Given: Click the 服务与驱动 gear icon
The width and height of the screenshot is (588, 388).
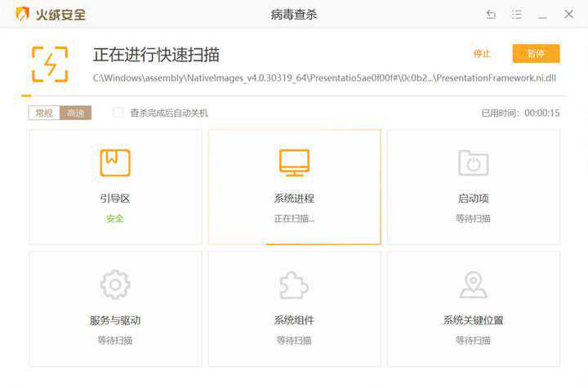Looking at the screenshot, I should [115, 285].
